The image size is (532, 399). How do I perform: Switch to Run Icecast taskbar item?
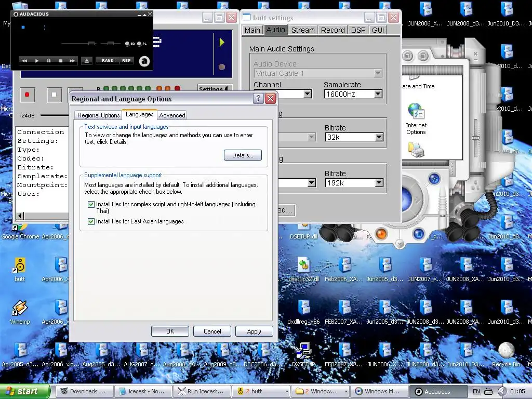tap(202, 391)
